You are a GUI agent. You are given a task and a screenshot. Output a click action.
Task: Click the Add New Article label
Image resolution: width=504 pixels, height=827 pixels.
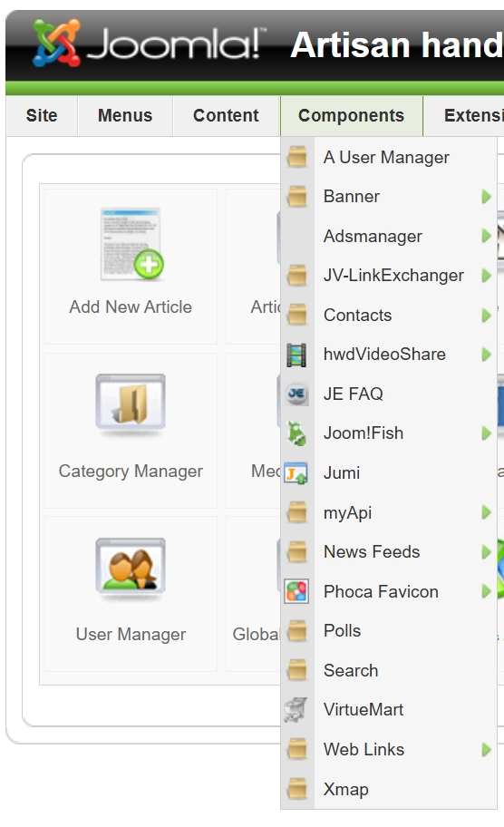(131, 307)
